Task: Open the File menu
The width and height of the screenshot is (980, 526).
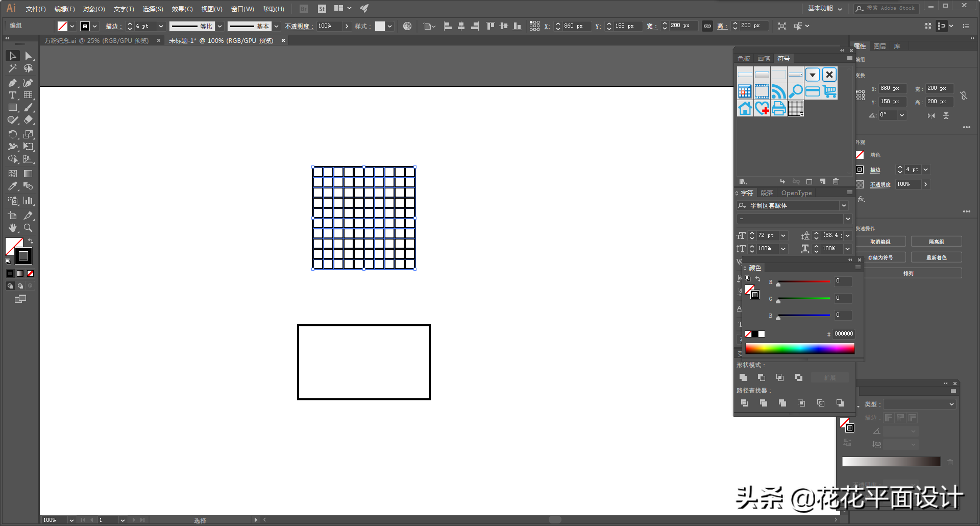Action: [x=36, y=9]
